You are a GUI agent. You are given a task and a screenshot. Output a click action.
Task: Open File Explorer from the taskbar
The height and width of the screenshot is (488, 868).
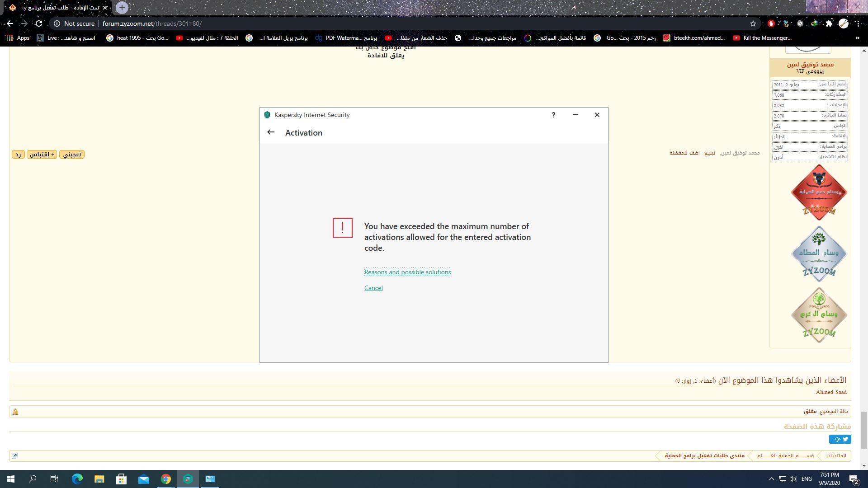pos(99,479)
